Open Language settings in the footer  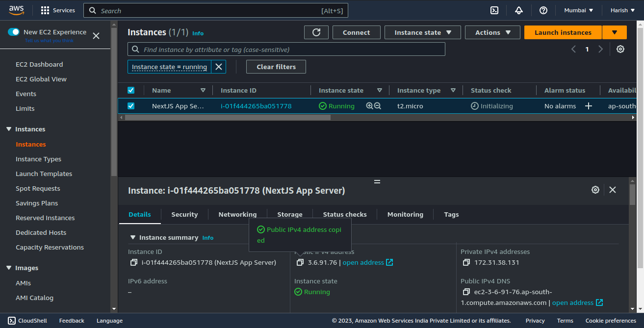109,321
